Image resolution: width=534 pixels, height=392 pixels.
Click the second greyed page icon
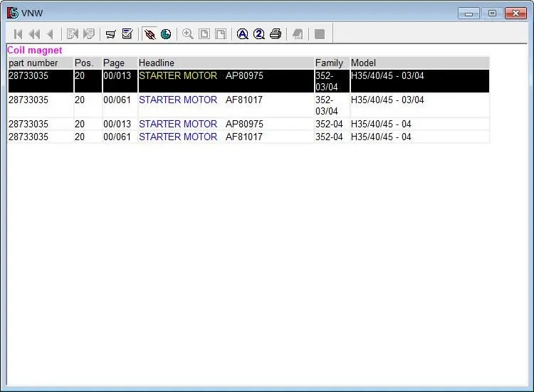[x=221, y=34]
